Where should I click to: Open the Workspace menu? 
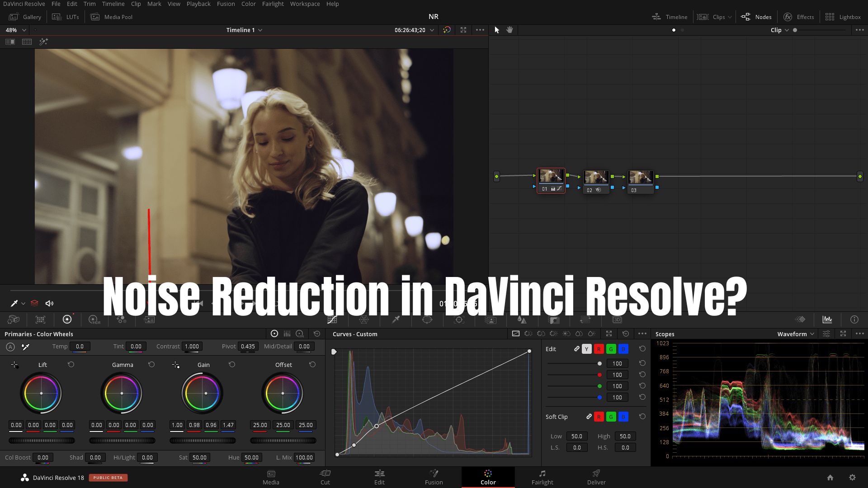pyautogui.click(x=305, y=4)
